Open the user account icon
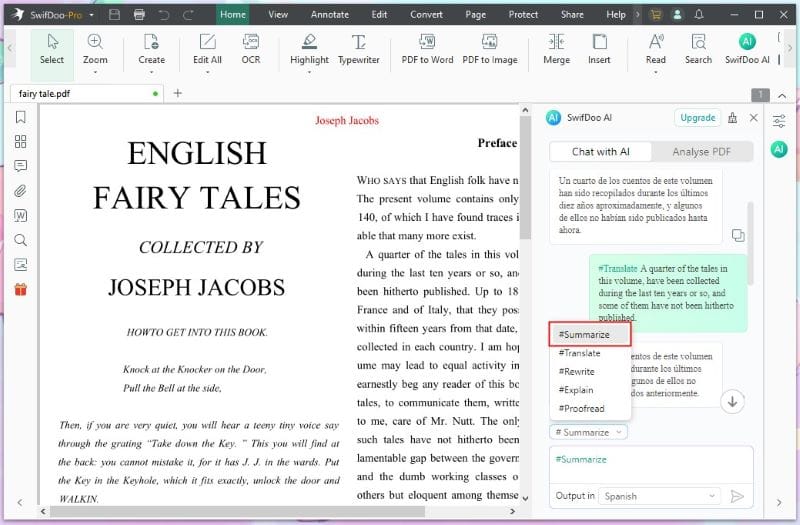This screenshot has height=525, width=800. pos(677,15)
